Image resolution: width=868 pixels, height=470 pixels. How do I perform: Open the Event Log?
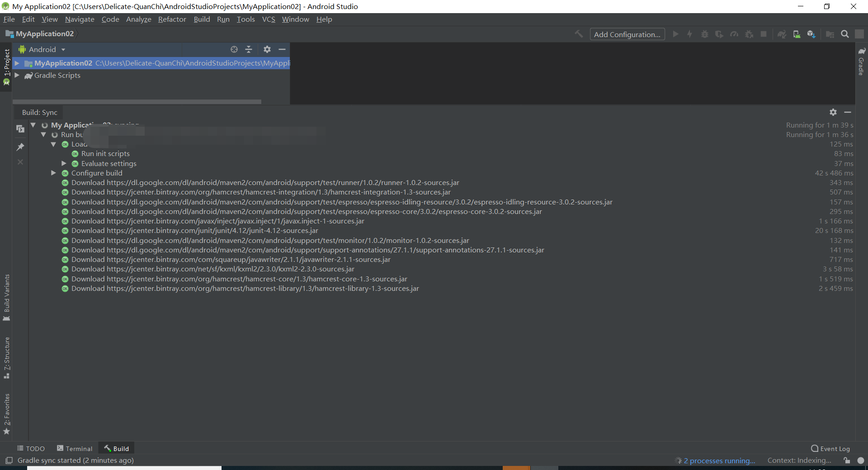(830, 448)
